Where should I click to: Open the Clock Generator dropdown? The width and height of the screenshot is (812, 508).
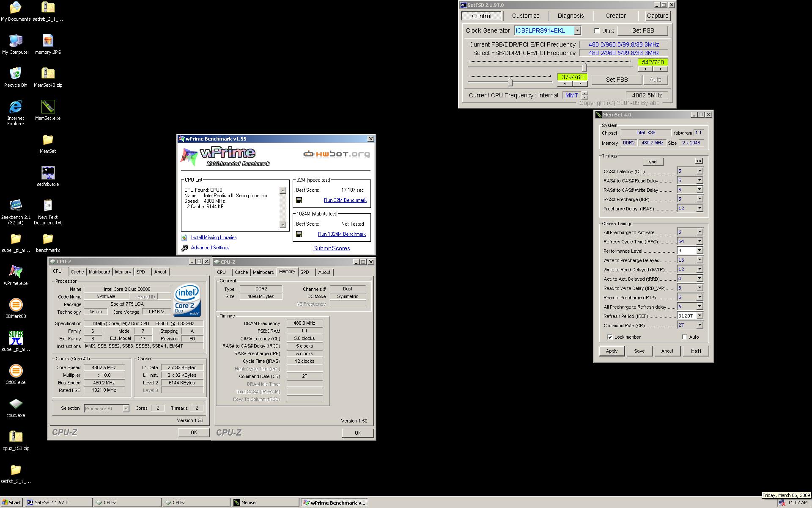pyautogui.click(x=577, y=30)
